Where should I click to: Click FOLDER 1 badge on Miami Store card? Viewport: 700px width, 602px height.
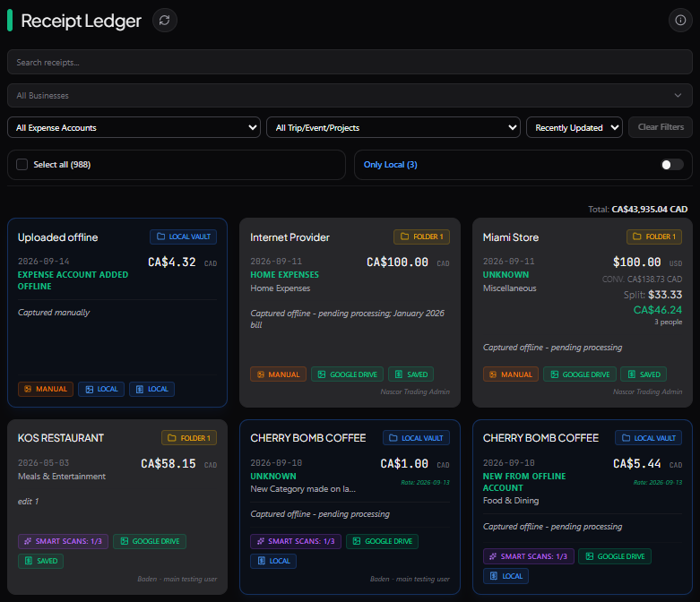coord(654,237)
